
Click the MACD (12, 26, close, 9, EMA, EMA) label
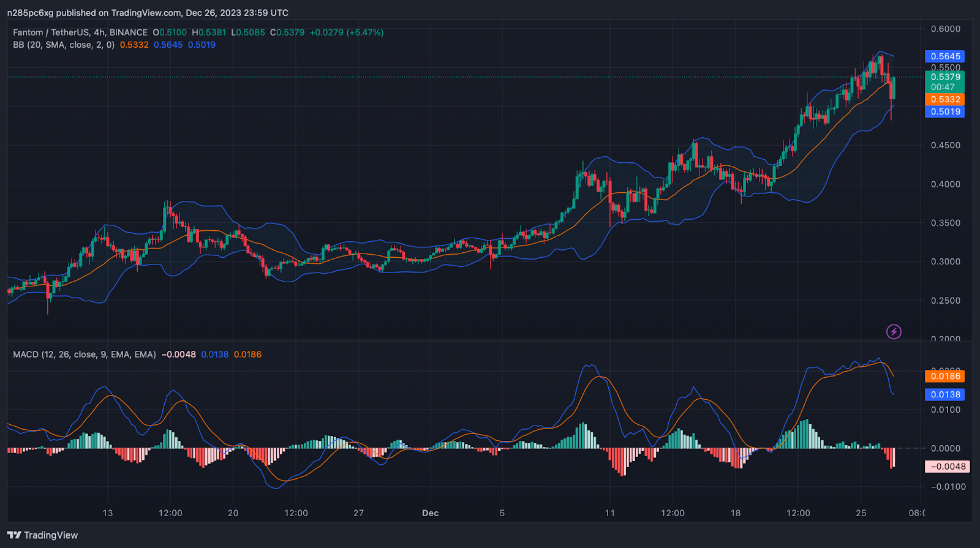(85, 355)
